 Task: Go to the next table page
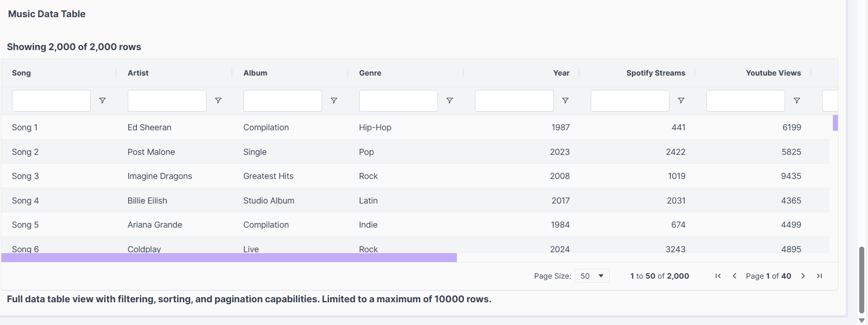coord(803,276)
